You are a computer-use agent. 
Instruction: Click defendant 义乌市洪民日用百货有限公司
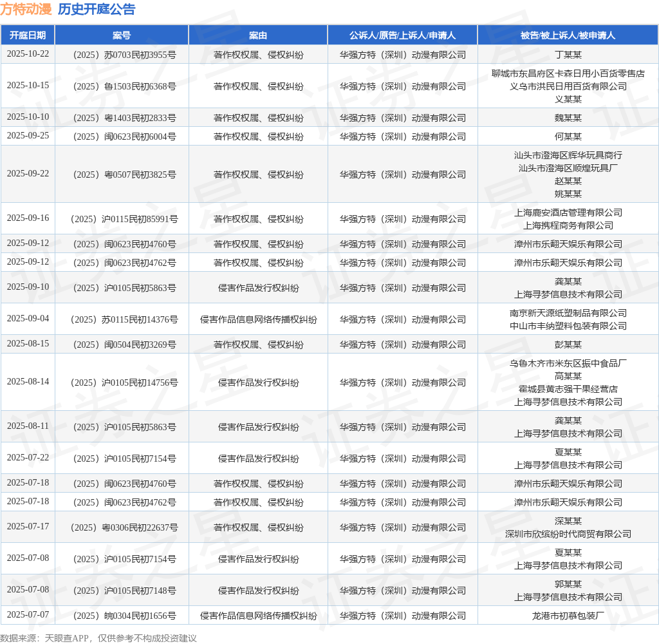click(568, 86)
